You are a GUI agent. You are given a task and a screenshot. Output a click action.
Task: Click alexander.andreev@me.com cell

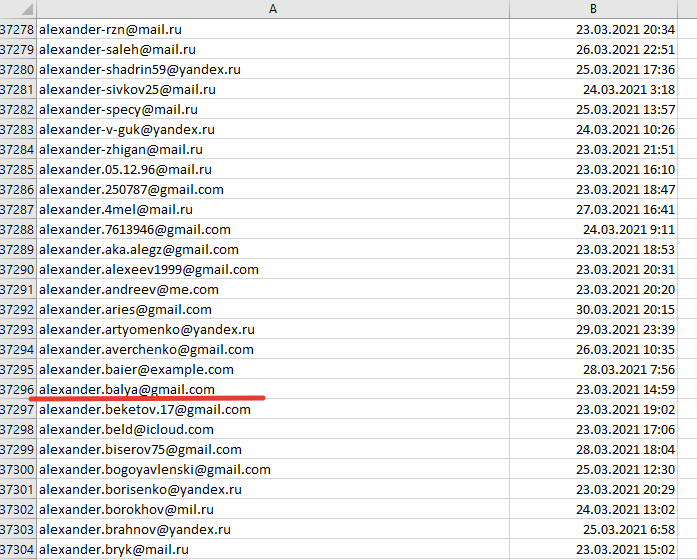(x=129, y=290)
